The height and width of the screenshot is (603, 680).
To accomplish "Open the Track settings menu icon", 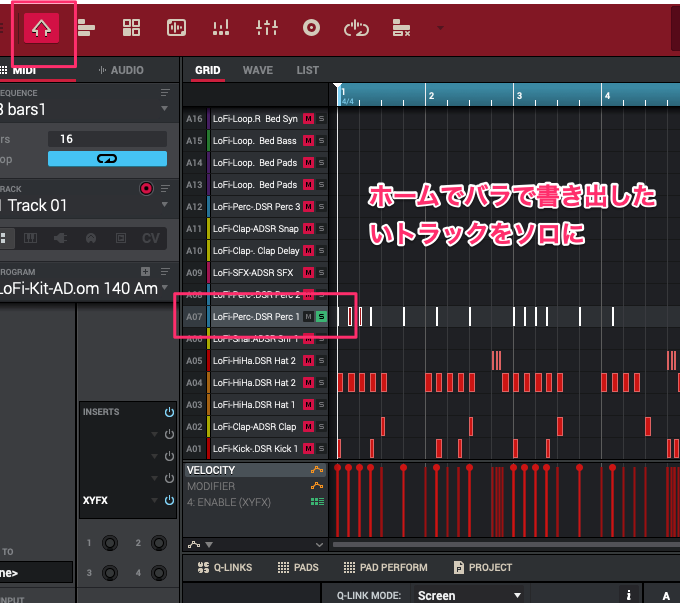I will point(165,188).
